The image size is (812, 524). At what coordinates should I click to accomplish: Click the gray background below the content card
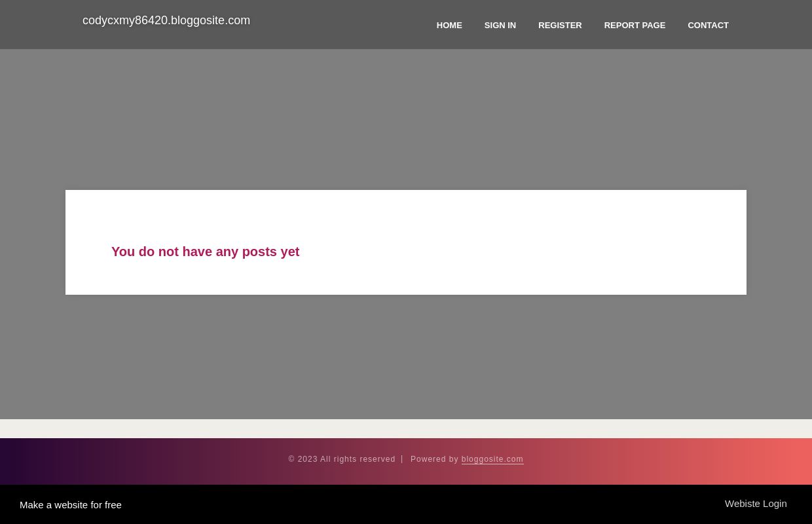pyautogui.click(x=406, y=357)
